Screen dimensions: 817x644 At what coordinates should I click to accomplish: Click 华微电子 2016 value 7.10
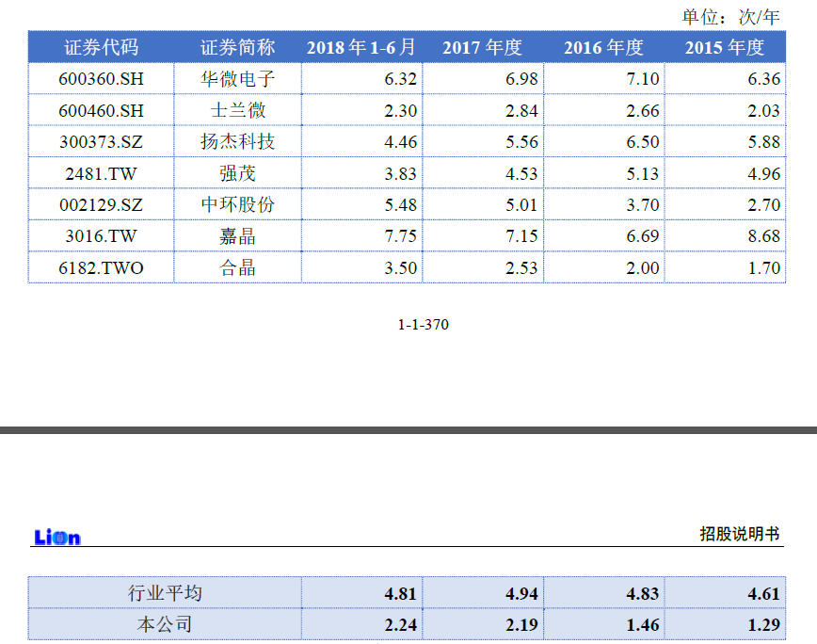point(643,79)
